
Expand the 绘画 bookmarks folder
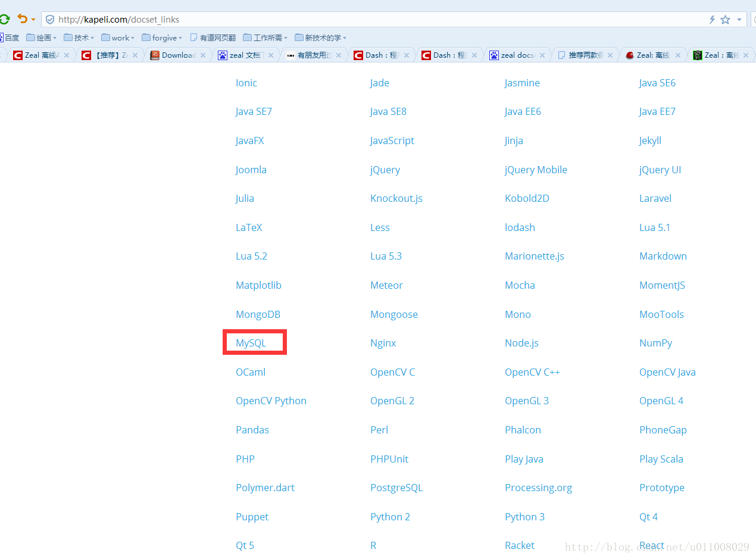click(42, 38)
